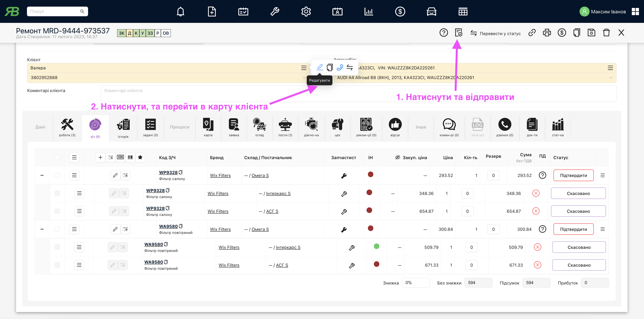644x319 pixels.
Task: Click the printer icon in header
Action: 546,33
